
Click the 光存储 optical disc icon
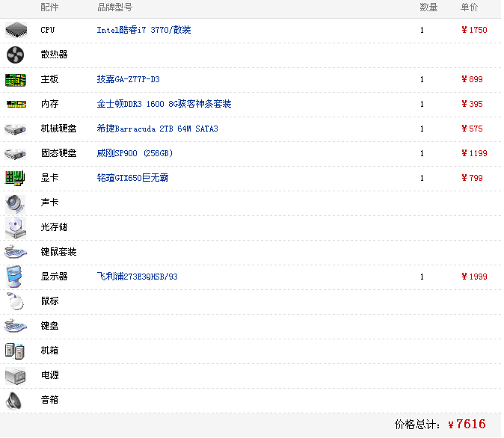(16, 228)
